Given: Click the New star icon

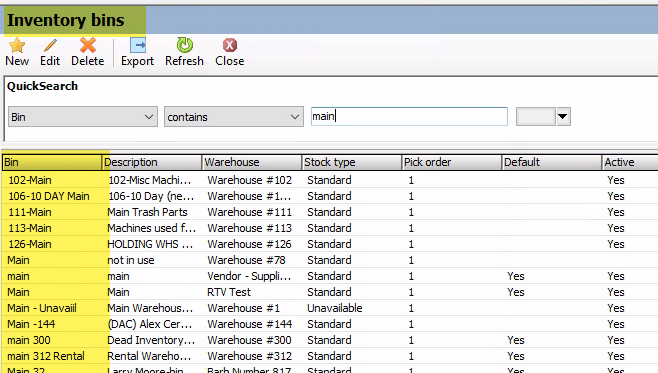Looking at the screenshot, I should tap(17, 45).
